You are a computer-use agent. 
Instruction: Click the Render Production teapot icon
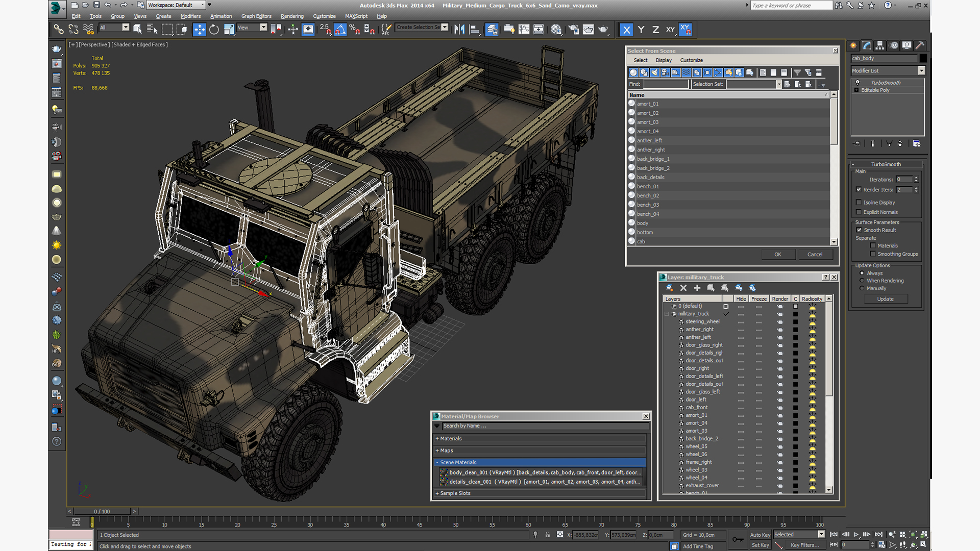(x=603, y=30)
